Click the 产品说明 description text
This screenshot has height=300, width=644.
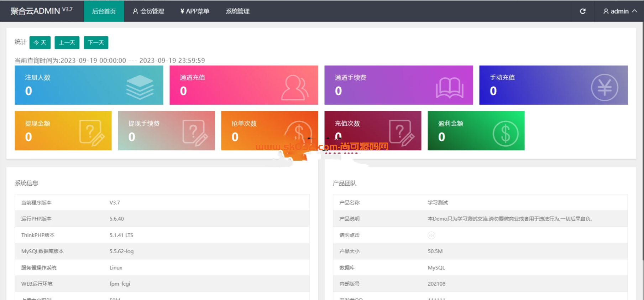click(x=509, y=219)
